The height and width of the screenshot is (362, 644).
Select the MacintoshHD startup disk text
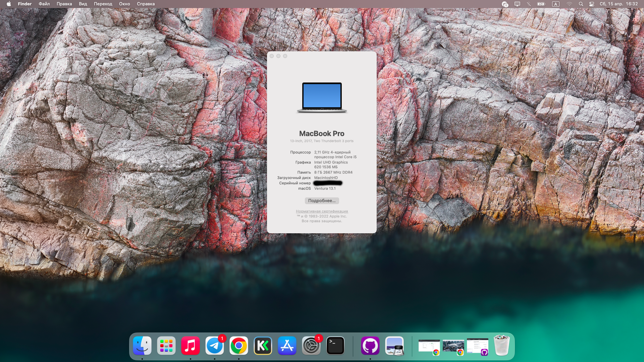[x=326, y=178]
